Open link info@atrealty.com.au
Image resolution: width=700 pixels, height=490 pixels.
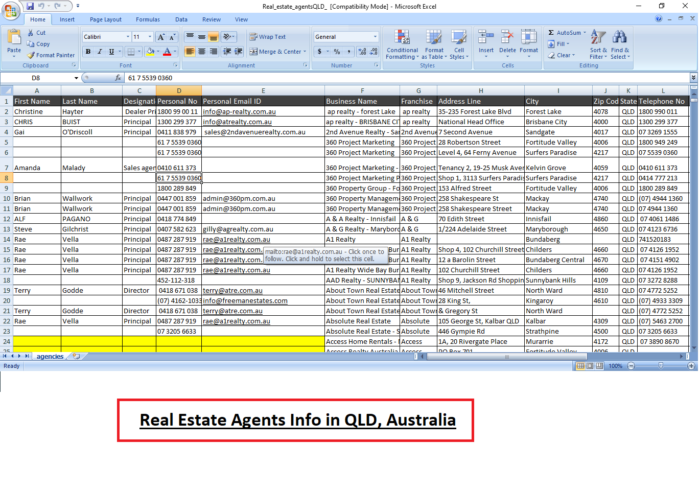point(237,122)
